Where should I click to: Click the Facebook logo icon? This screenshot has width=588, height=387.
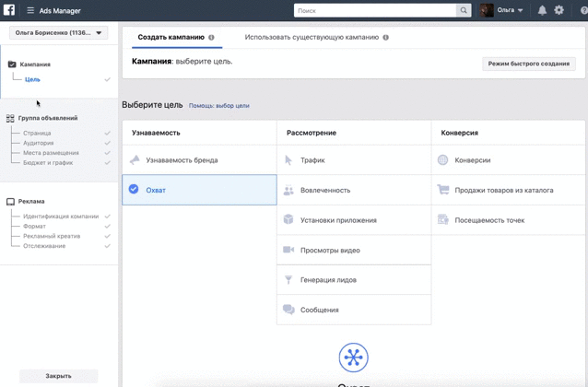pos(9,10)
